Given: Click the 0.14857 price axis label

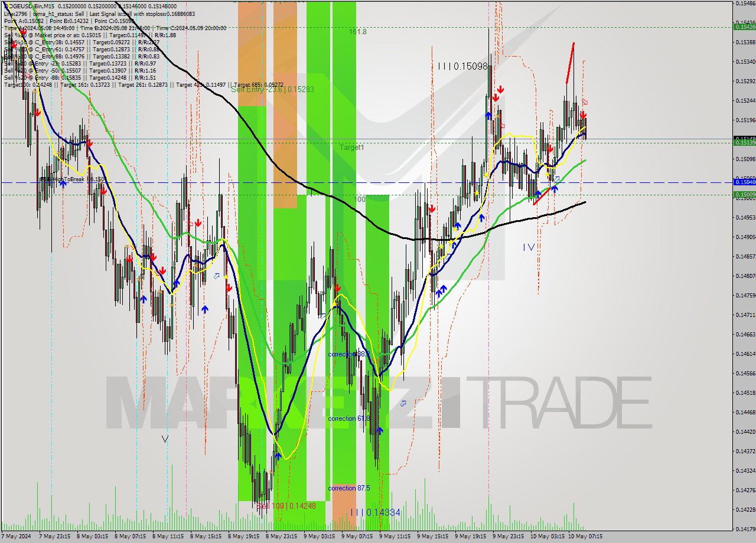Looking at the screenshot, I should (745, 256).
